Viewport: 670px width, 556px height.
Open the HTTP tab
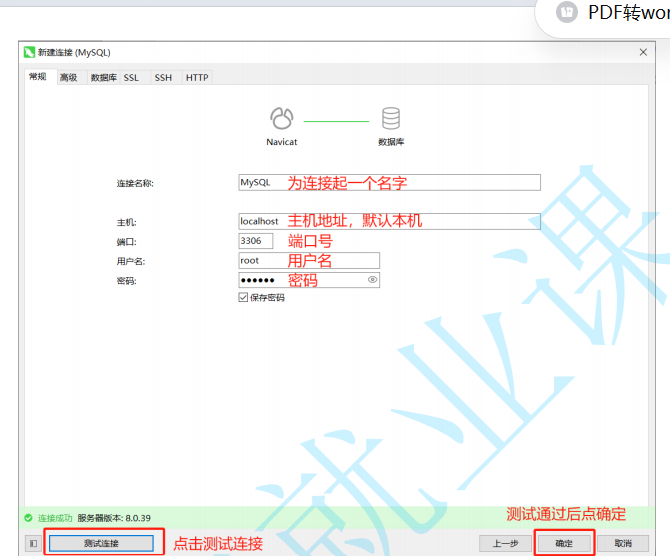(197, 78)
